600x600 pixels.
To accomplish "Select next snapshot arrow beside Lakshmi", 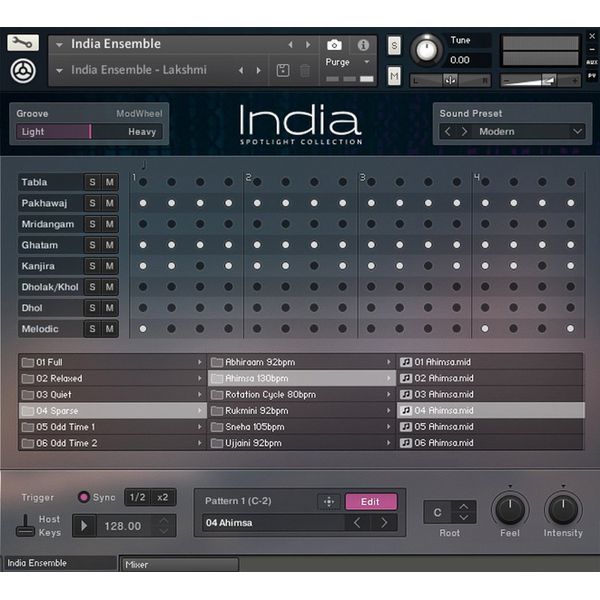I will click(259, 70).
